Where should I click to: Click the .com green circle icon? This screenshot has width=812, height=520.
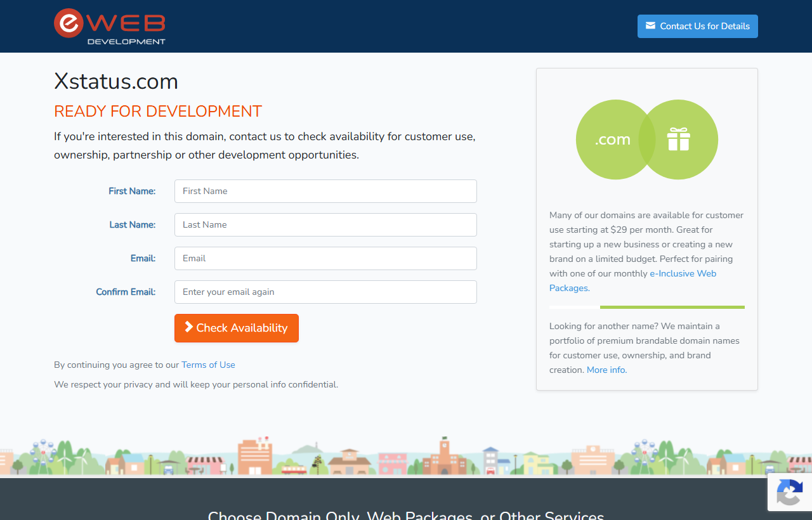click(x=615, y=140)
